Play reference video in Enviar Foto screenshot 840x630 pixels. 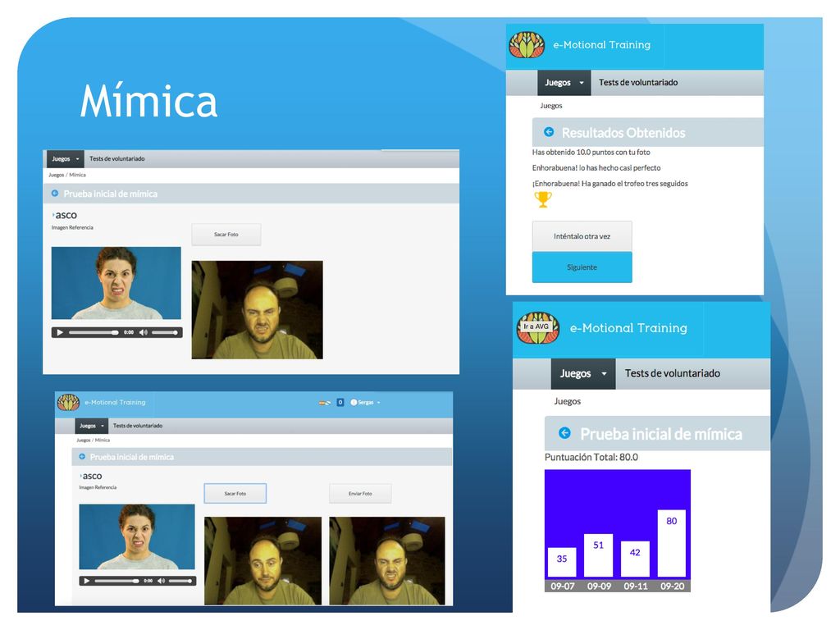(x=87, y=581)
